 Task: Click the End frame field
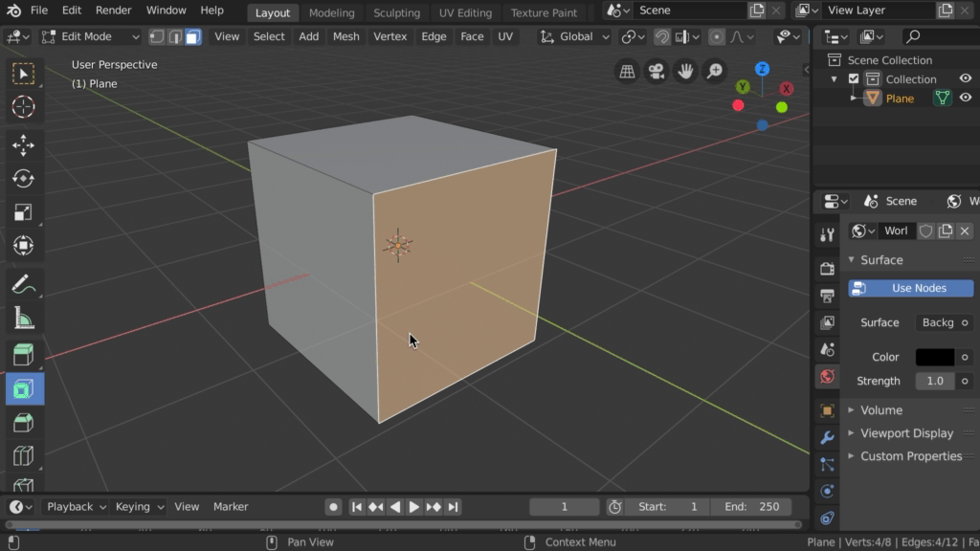(753, 507)
